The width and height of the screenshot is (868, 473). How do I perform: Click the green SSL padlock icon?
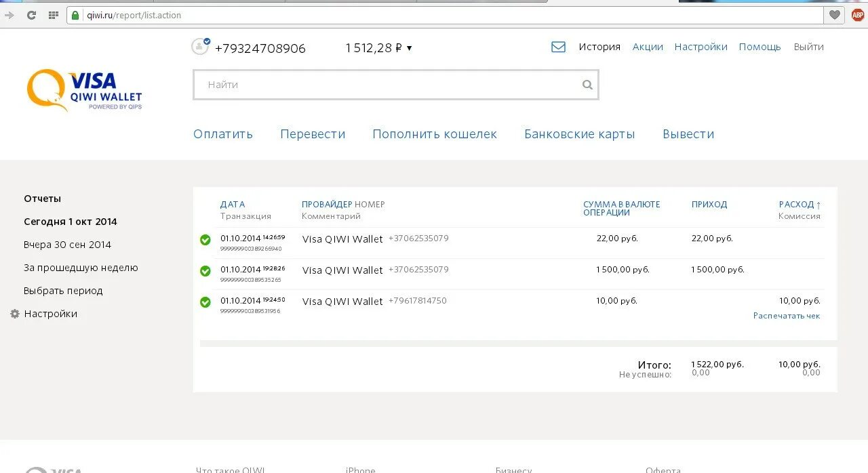point(75,15)
